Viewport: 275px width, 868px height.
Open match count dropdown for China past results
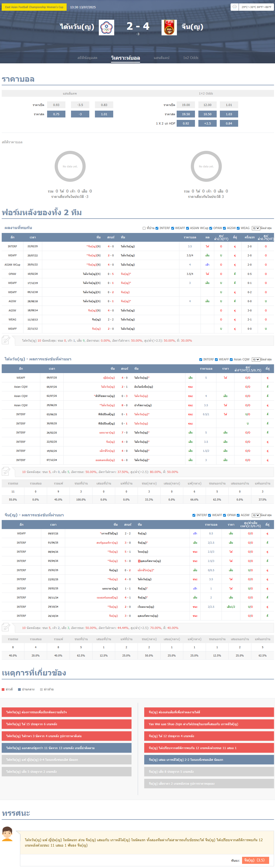click(256, 515)
